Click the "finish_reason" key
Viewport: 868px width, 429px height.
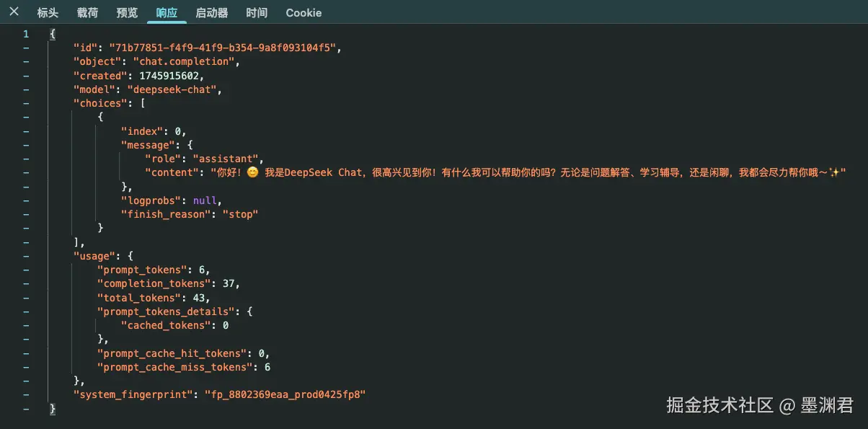tap(167, 214)
